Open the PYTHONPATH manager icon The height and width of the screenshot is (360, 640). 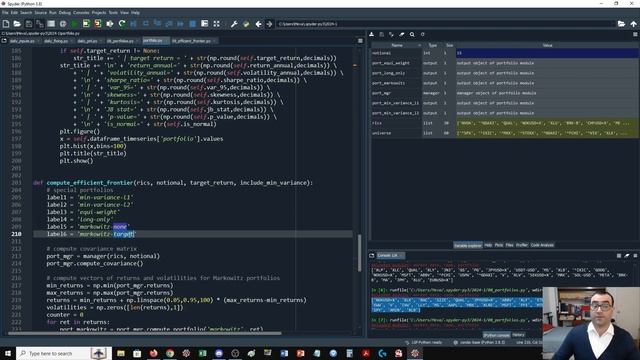coord(246,24)
